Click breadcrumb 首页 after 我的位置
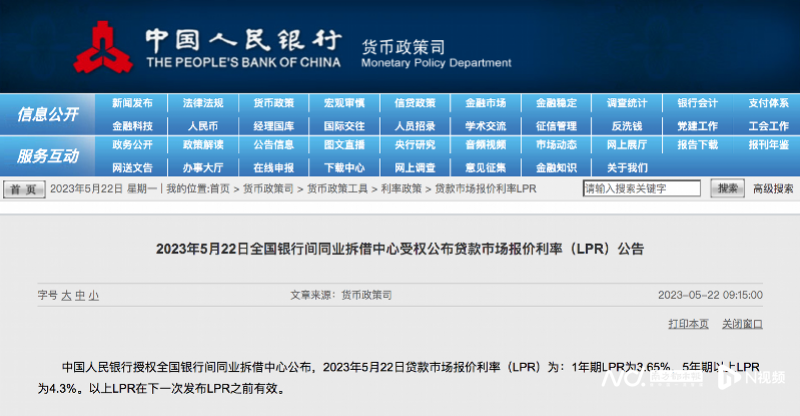Image resolution: width=800 pixels, height=416 pixels. 219,189
